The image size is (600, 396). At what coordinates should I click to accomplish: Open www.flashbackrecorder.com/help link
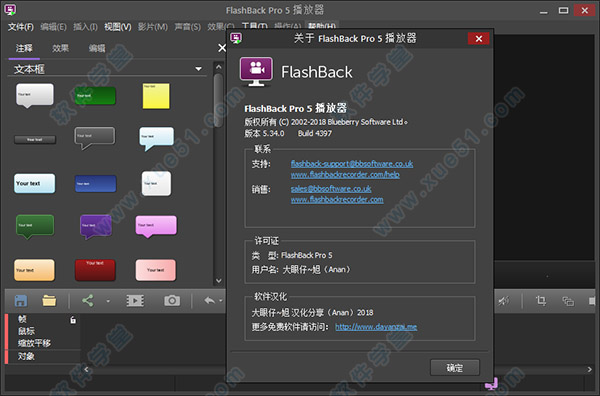(x=345, y=175)
